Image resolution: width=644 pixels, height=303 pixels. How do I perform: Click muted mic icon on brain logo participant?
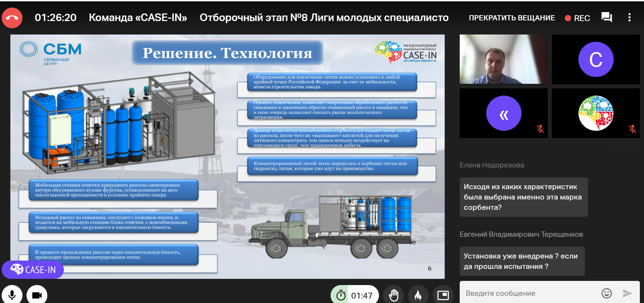click(633, 129)
